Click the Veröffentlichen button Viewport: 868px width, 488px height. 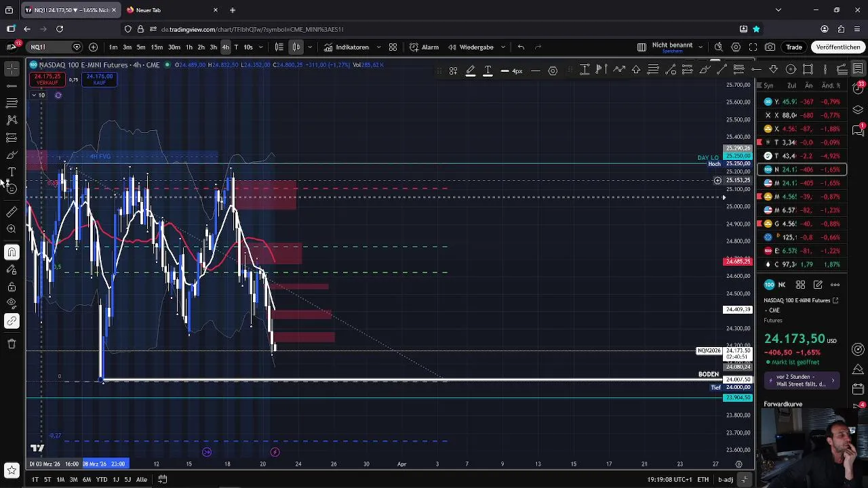tap(838, 47)
